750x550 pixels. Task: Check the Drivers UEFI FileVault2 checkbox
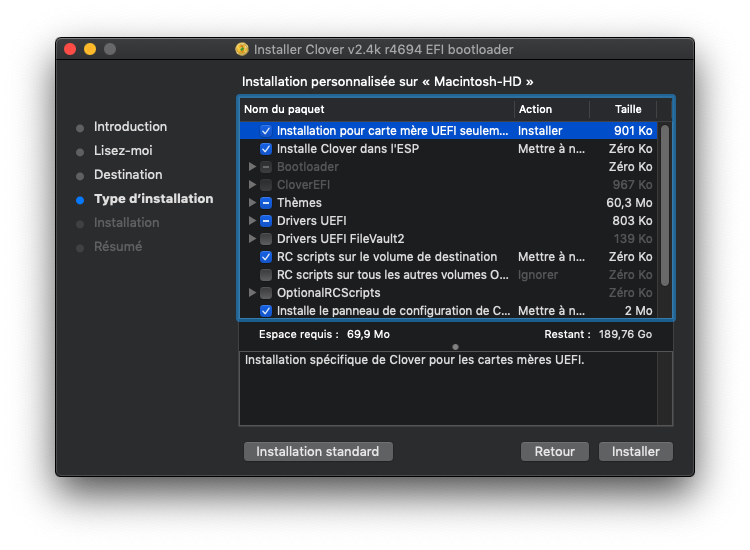(266, 239)
